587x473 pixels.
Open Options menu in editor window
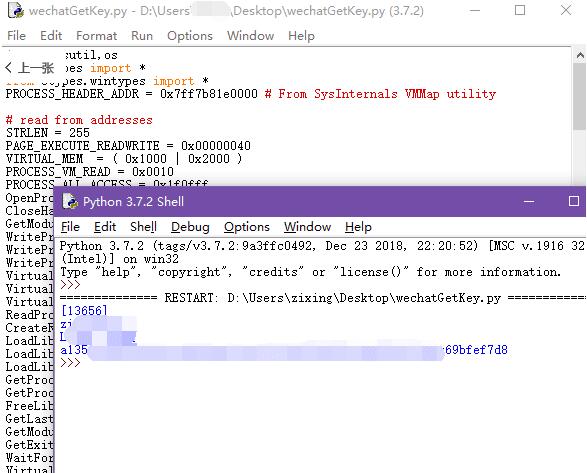coord(190,36)
